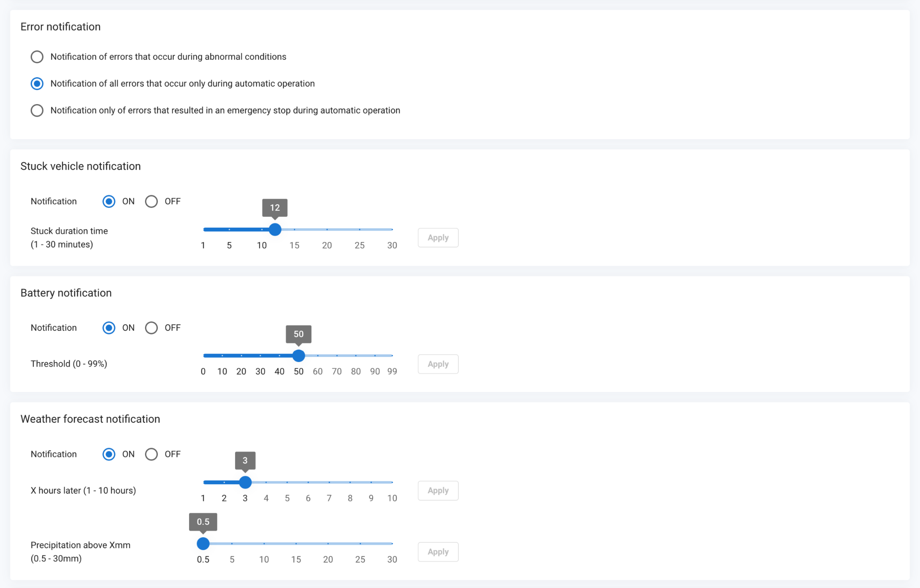Viewport: 920px width, 588px height.
Task: Apply the battery threshold setting
Action: point(438,364)
